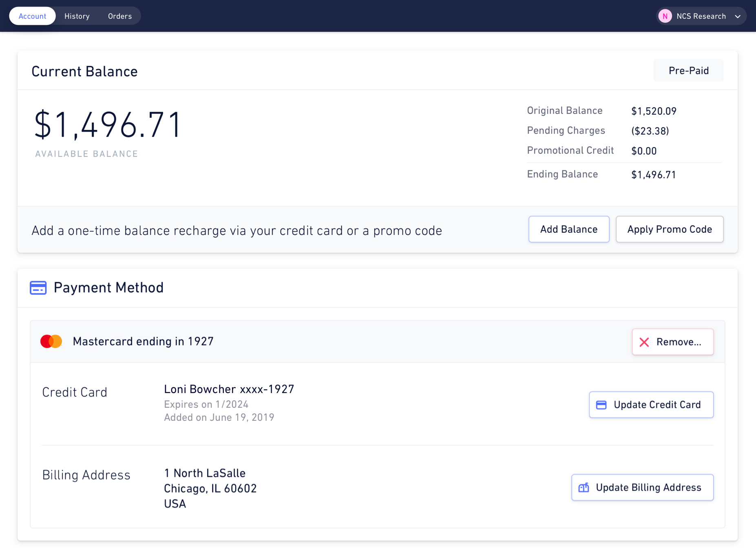This screenshot has width=756, height=548.
Task: Click the Pending Charges value
Action: coord(650,131)
